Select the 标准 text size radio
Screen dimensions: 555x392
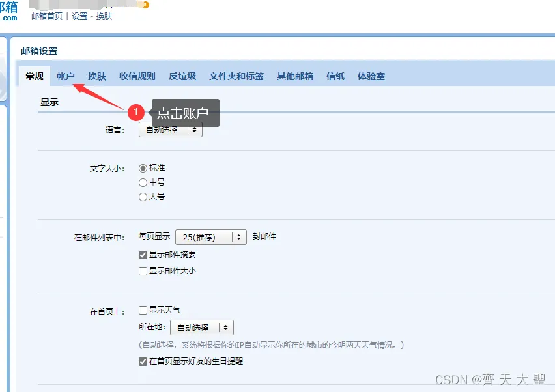click(x=143, y=168)
